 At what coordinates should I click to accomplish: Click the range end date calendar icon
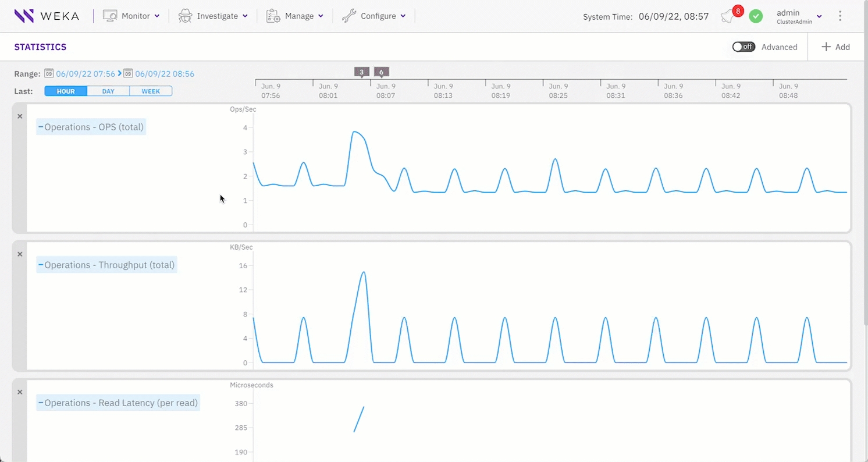click(129, 74)
